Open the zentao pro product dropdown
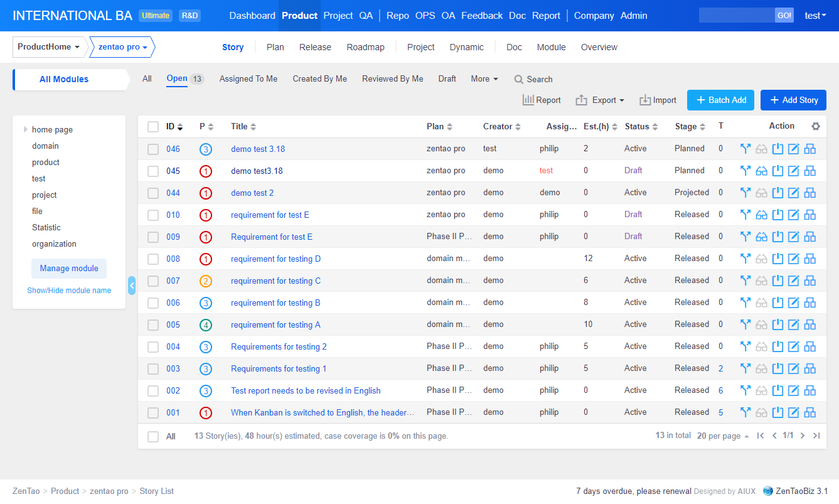 121,47
